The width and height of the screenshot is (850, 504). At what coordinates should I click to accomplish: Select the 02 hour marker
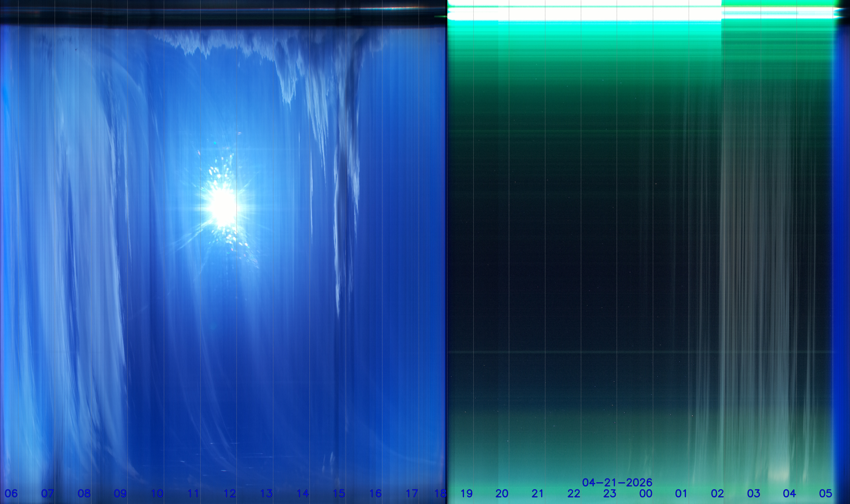717,493
